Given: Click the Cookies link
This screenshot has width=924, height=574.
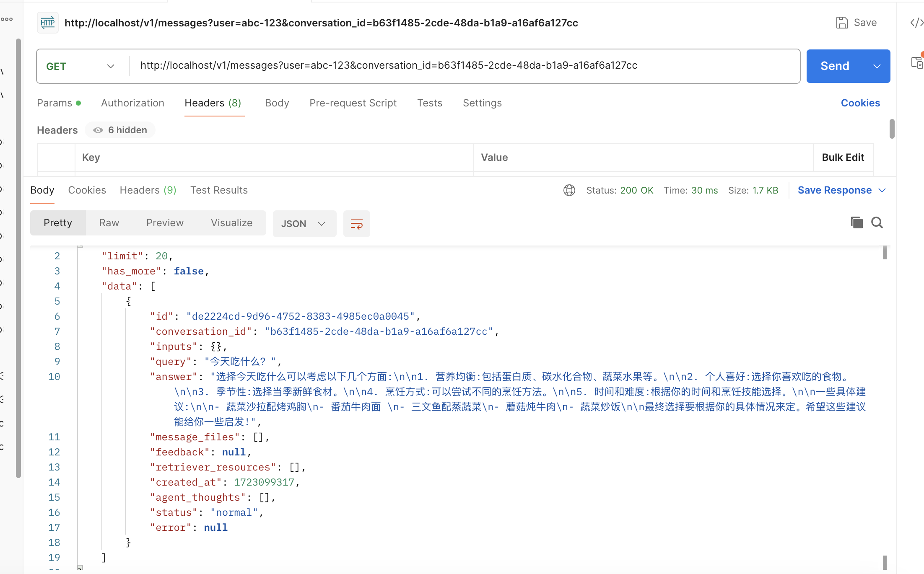Looking at the screenshot, I should (x=860, y=103).
